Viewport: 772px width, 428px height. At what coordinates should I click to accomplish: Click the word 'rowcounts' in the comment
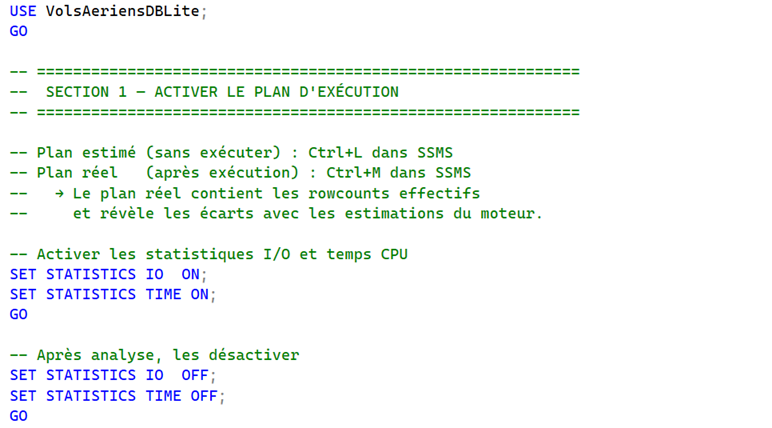tap(349, 193)
